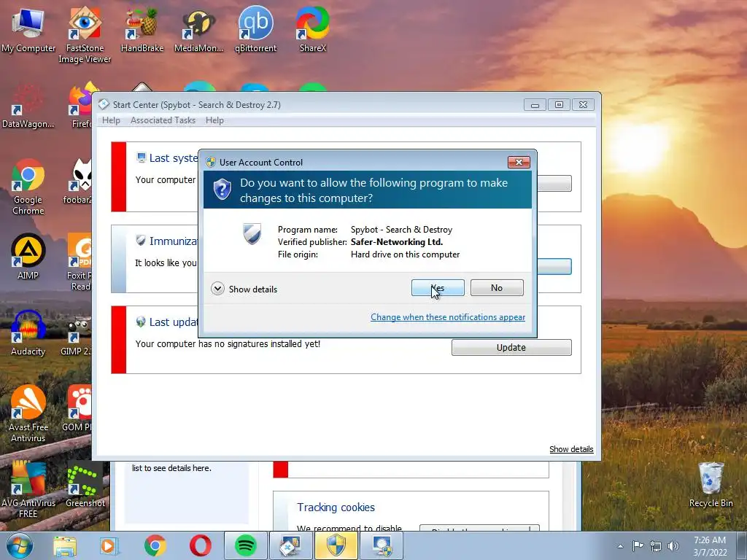Viewport: 747px width, 560px height.
Task: Open Show details link in Start Center
Action: [571, 449]
